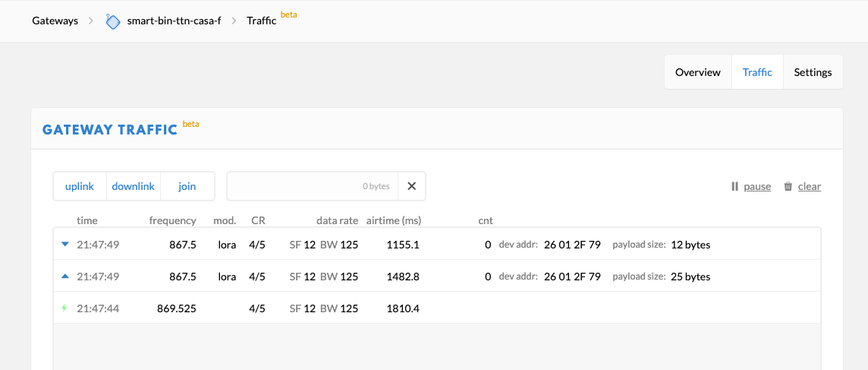The width and height of the screenshot is (868, 370).
Task: Go to Gateways in the breadcrumb
Action: click(55, 21)
